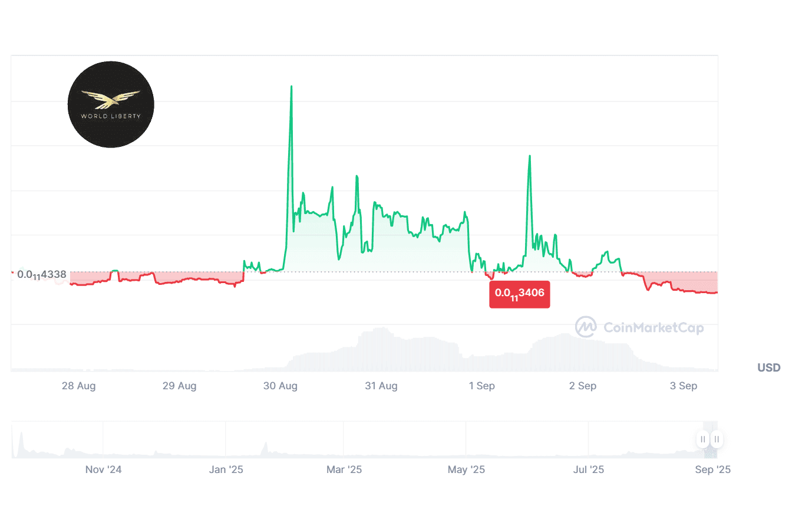The image size is (812, 509).
Task: Click the red 0.0₁₁3406 price tag
Action: coord(519,294)
